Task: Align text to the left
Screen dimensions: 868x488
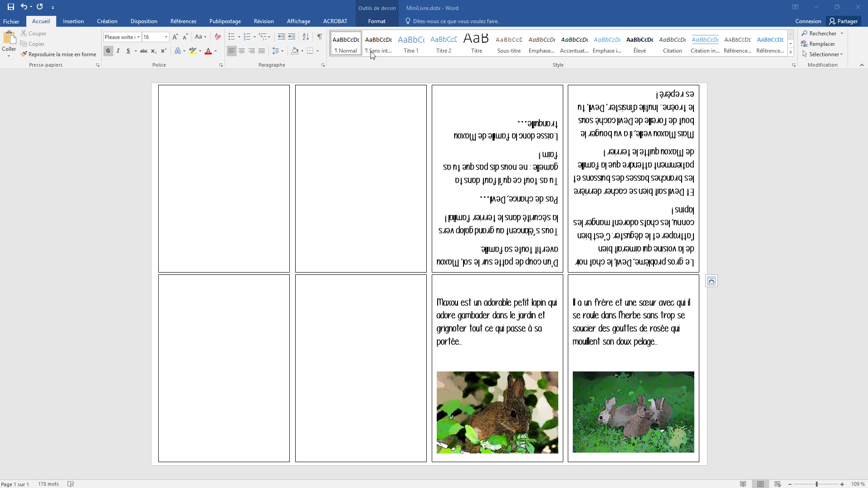Action: (x=232, y=51)
